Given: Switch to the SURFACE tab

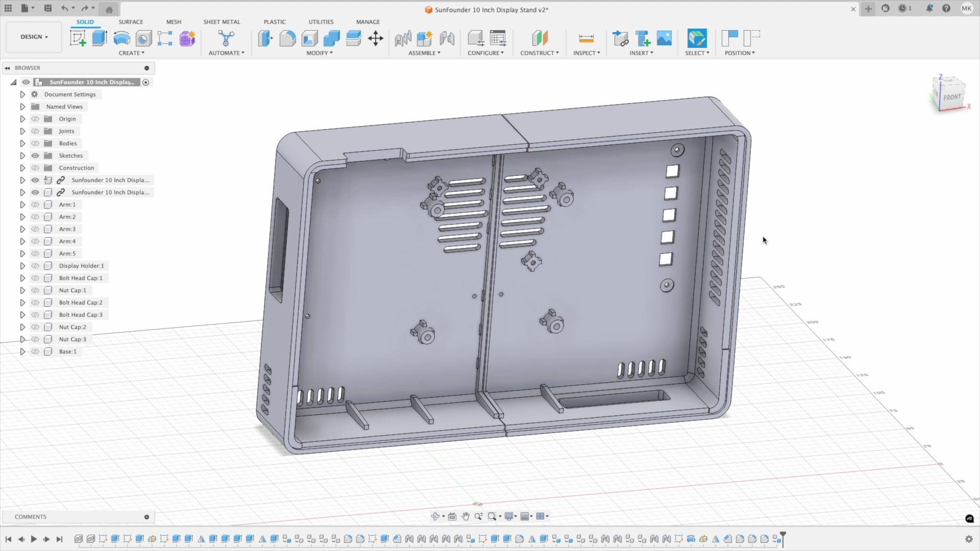Looking at the screenshot, I should (x=131, y=22).
